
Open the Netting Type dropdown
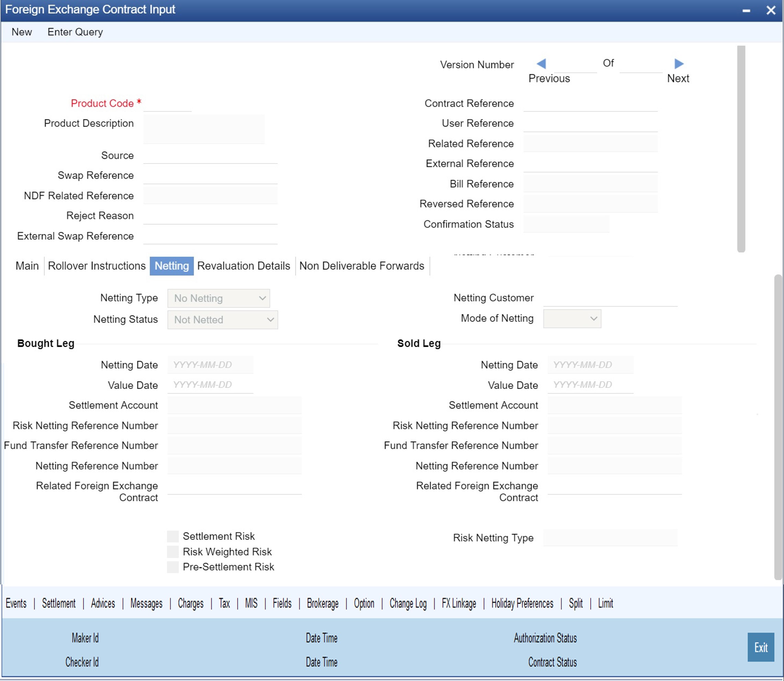point(219,298)
